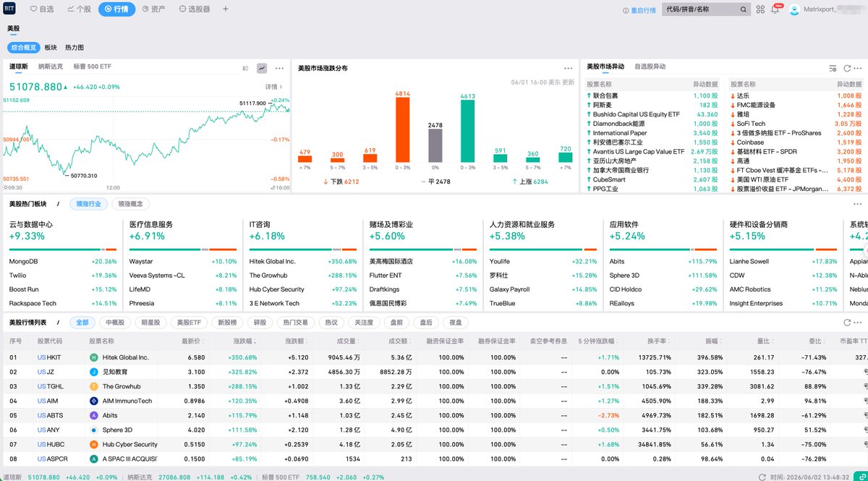Select the 领涨概念 toggle
This screenshot has width=868, height=481.
[130, 204]
